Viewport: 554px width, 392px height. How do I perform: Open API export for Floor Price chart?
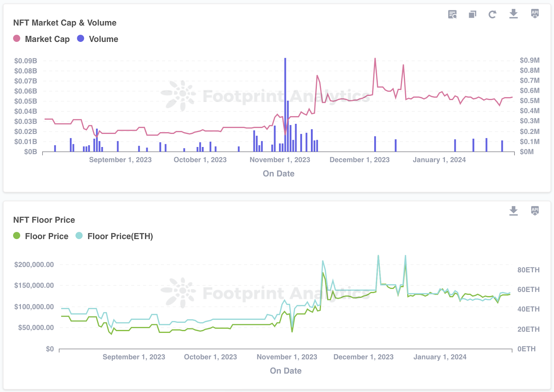click(535, 210)
